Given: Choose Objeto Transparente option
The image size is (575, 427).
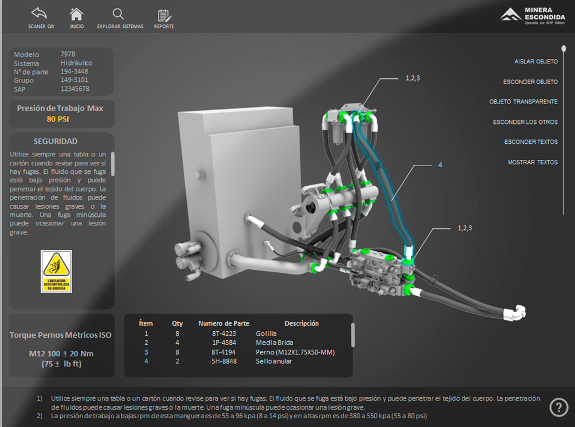Looking at the screenshot, I should pyautogui.click(x=523, y=102).
